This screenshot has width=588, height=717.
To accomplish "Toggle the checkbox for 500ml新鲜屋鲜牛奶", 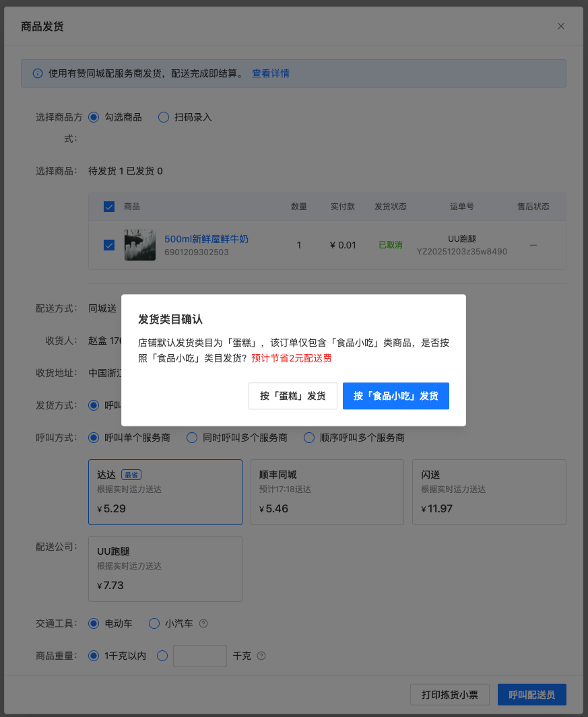I will [x=109, y=245].
